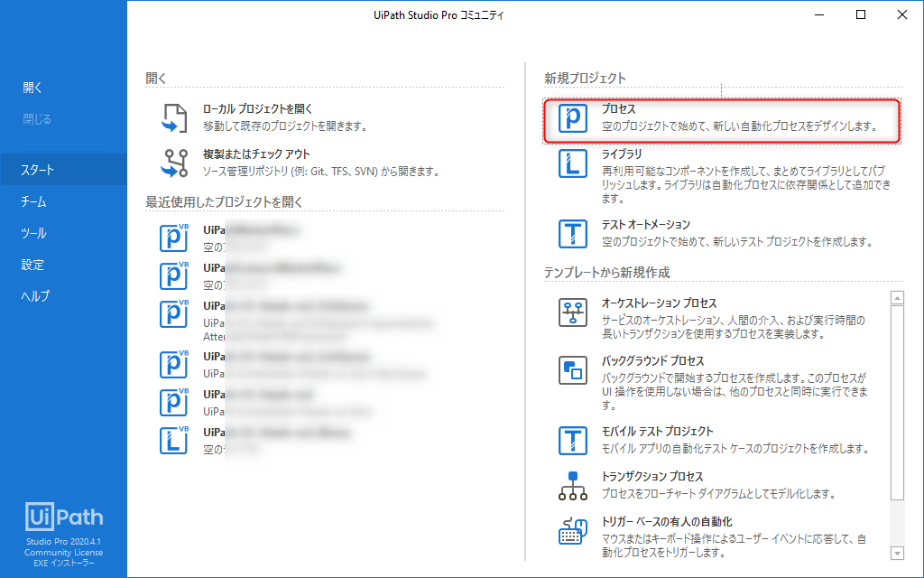Click the Process project icon

pyautogui.click(x=573, y=118)
